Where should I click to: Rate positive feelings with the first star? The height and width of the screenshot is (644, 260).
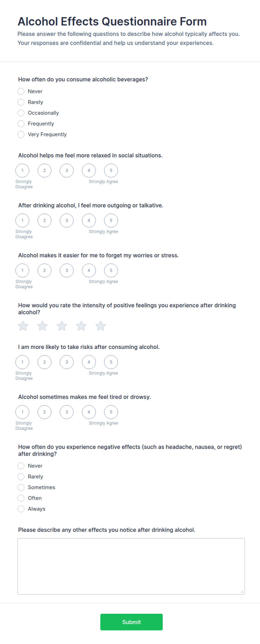click(x=23, y=326)
